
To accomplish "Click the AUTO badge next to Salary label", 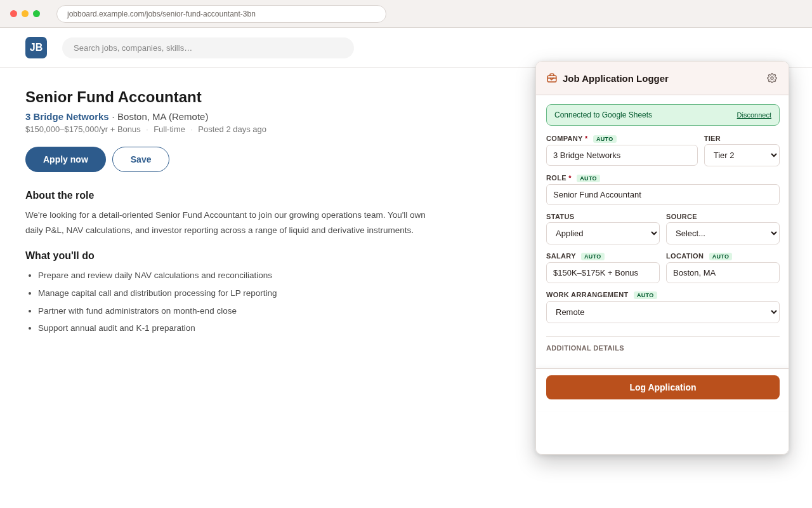I will click(x=593, y=257).
